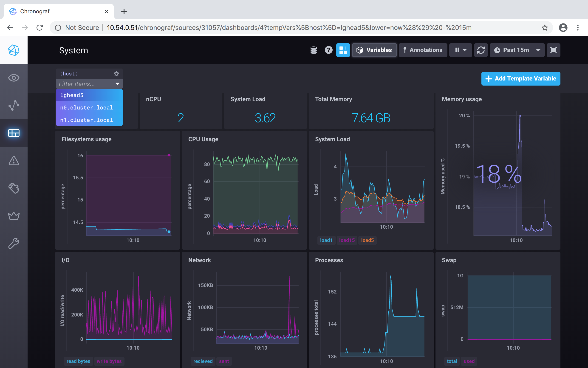This screenshot has height=368, width=588.
Task: Bookmark this page with star icon
Action: 545,28
